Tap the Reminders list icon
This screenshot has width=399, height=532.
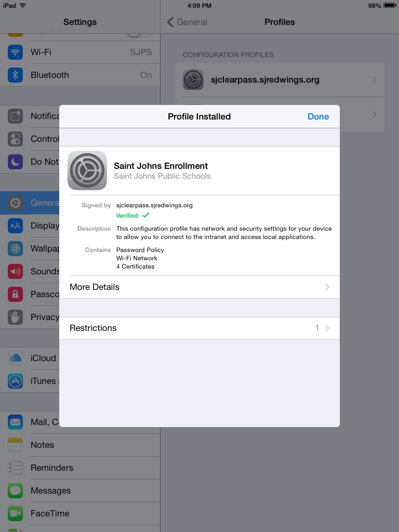[15, 468]
